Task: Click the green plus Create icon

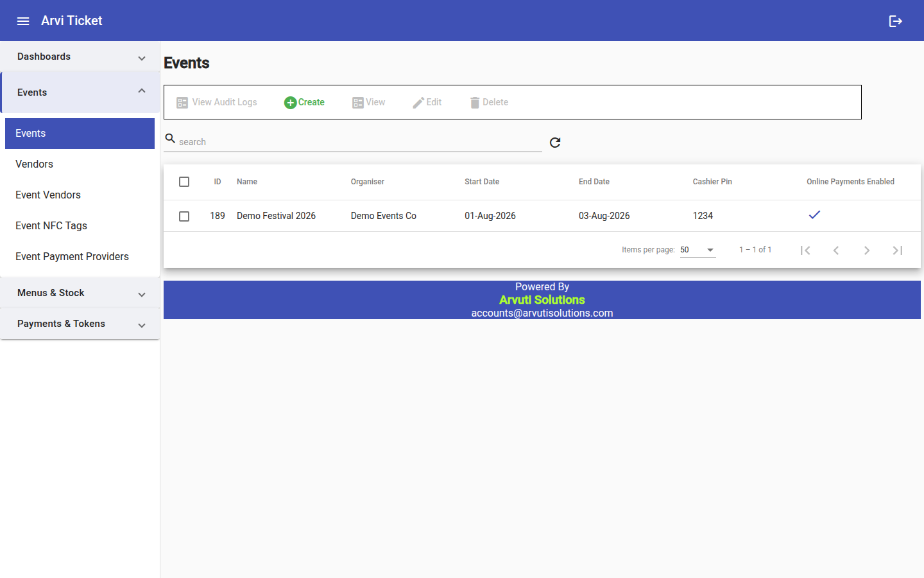Action: pyautogui.click(x=290, y=103)
